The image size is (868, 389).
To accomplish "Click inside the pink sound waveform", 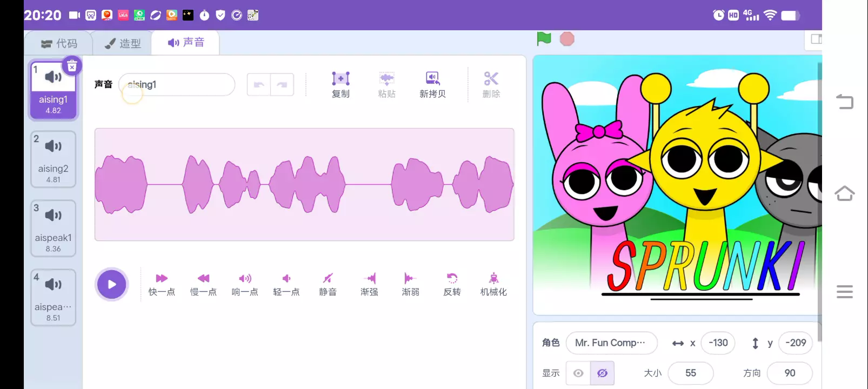I will coord(304,184).
